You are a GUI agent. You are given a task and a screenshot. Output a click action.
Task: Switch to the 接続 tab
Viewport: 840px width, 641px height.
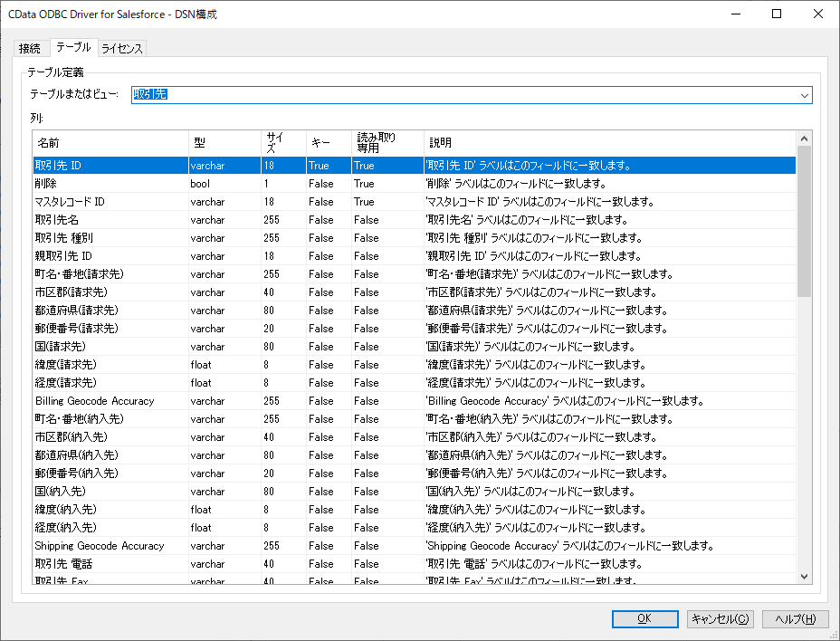coord(30,48)
